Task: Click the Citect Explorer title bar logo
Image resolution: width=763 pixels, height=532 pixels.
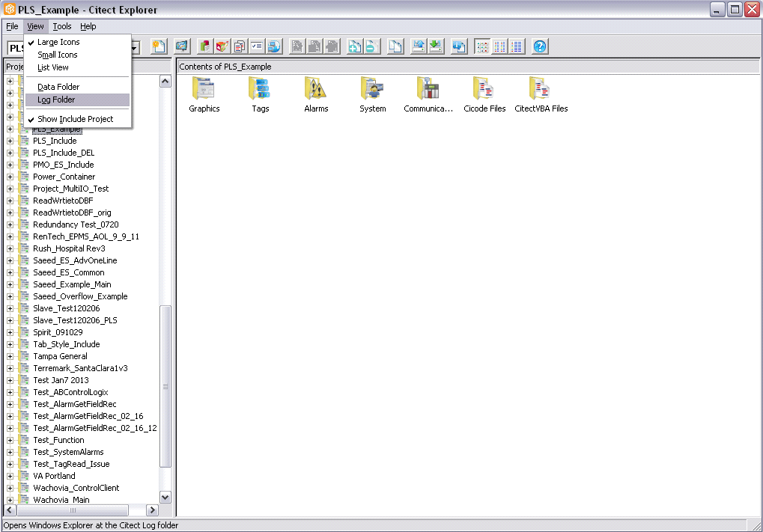Action: [x=10, y=9]
